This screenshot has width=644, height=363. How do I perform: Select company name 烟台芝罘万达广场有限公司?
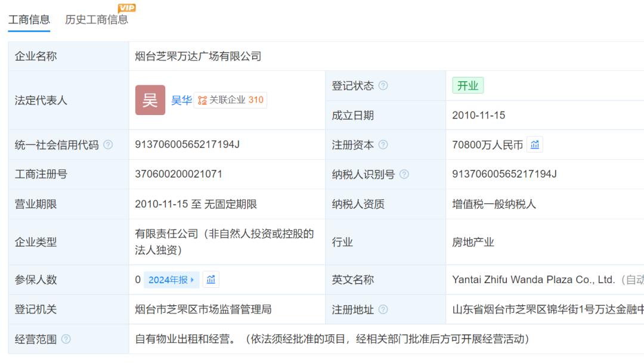(198, 56)
